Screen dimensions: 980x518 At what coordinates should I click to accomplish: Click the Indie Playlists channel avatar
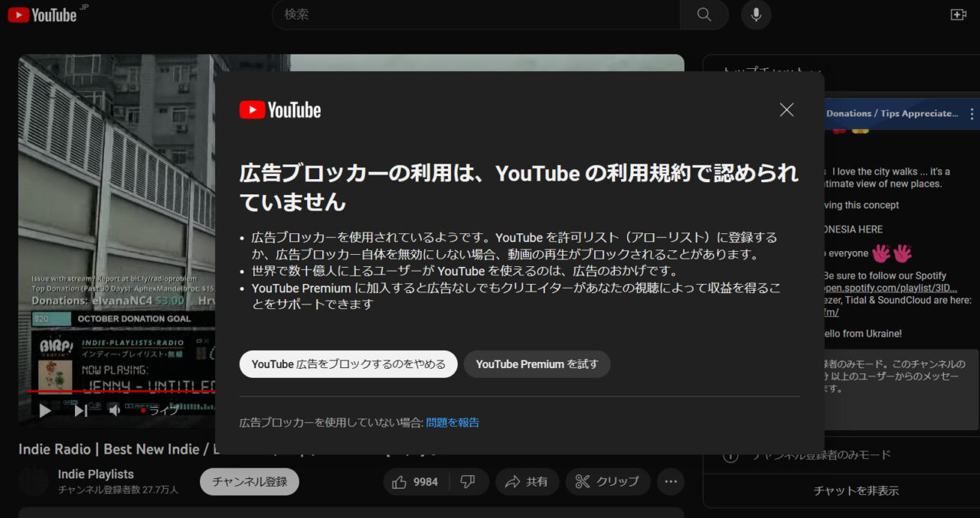(x=34, y=481)
